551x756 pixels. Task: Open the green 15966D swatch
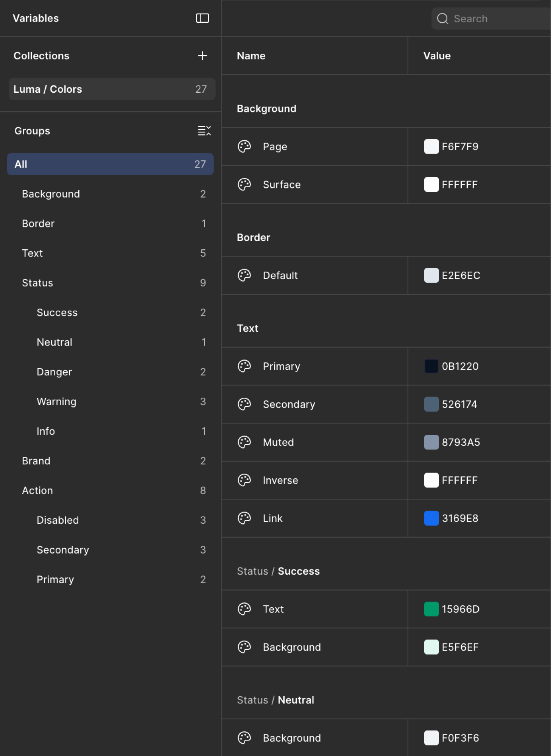coord(431,609)
